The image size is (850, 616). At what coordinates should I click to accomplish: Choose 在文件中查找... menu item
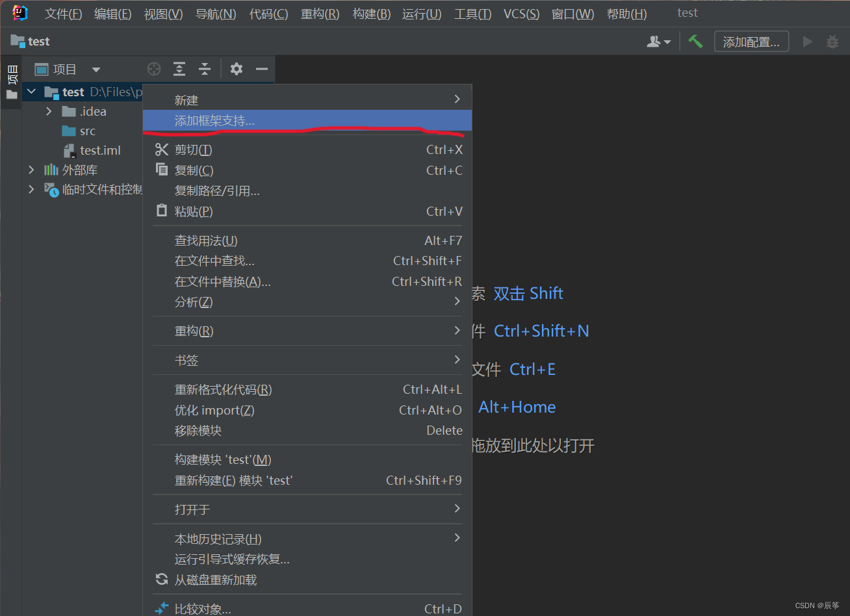coord(307,261)
